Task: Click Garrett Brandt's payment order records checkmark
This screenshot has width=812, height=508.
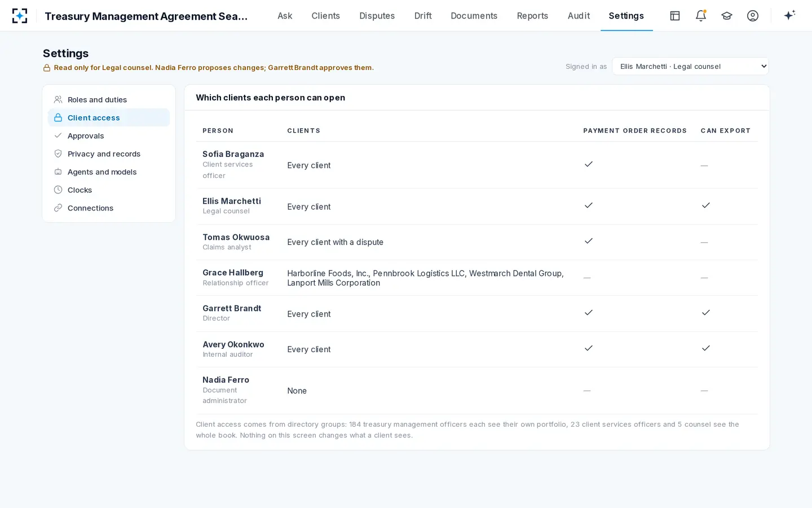Action: tap(589, 313)
